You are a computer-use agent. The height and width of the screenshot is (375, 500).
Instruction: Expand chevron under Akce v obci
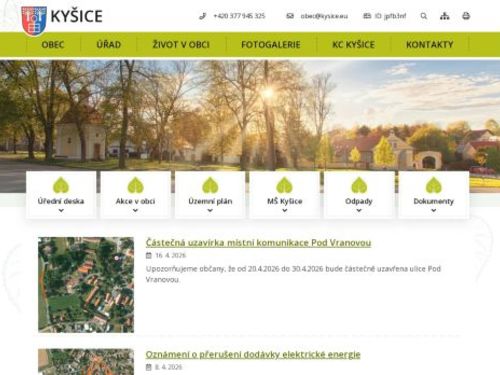(135, 210)
